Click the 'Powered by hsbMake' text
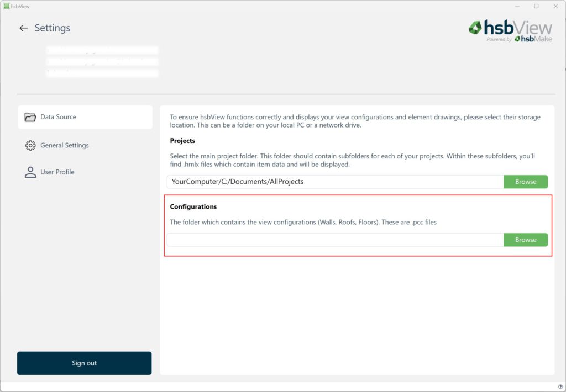The image size is (566, 392). click(x=519, y=39)
